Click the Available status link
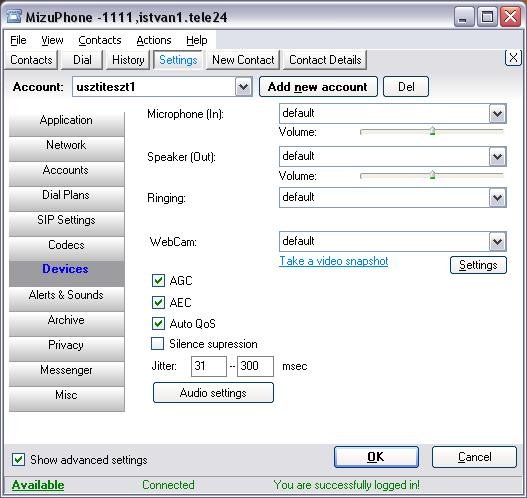The width and height of the screenshot is (527, 498). pyautogui.click(x=38, y=485)
